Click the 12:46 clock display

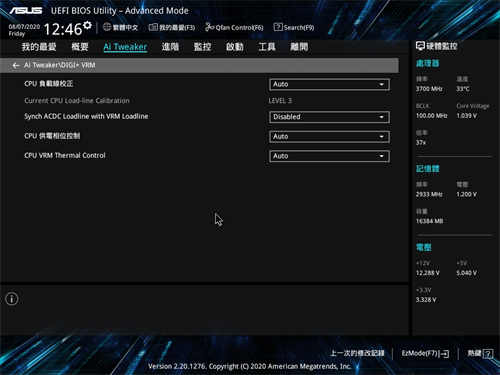[63, 30]
